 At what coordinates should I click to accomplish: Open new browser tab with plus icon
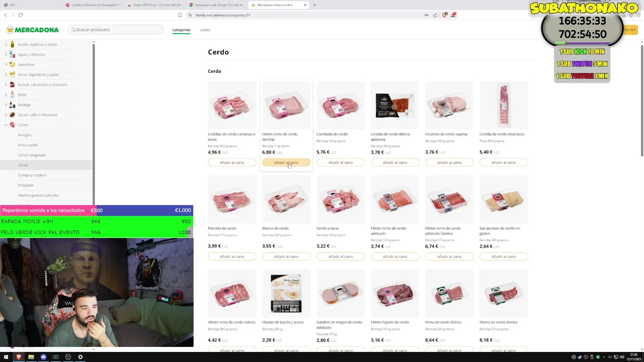(x=314, y=5)
